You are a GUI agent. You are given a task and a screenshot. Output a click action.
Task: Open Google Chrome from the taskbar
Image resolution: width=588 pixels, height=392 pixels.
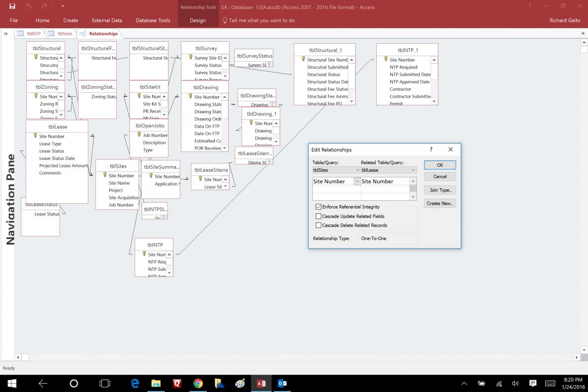(198, 383)
